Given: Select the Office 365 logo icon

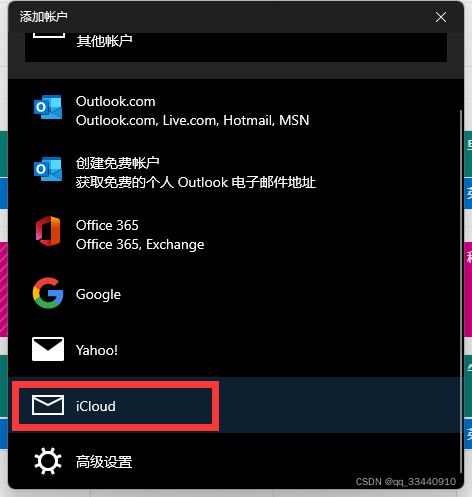Looking at the screenshot, I should tap(48, 231).
